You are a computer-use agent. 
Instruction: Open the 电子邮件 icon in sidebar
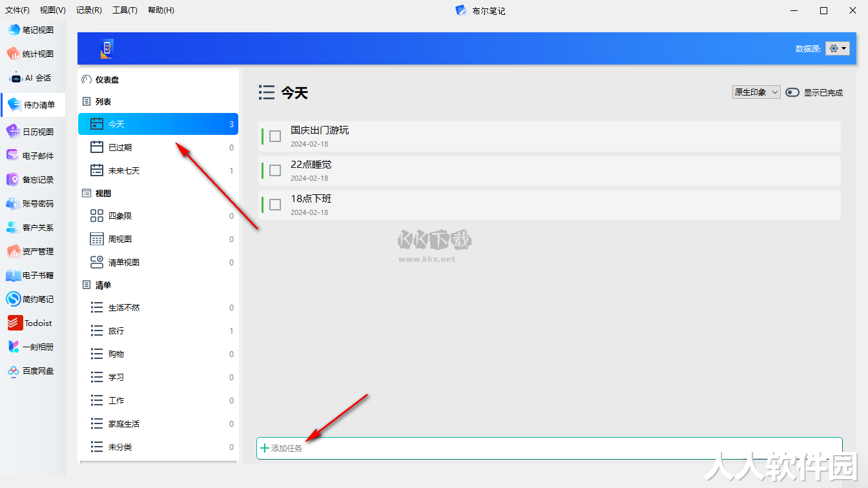click(x=14, y=156)
